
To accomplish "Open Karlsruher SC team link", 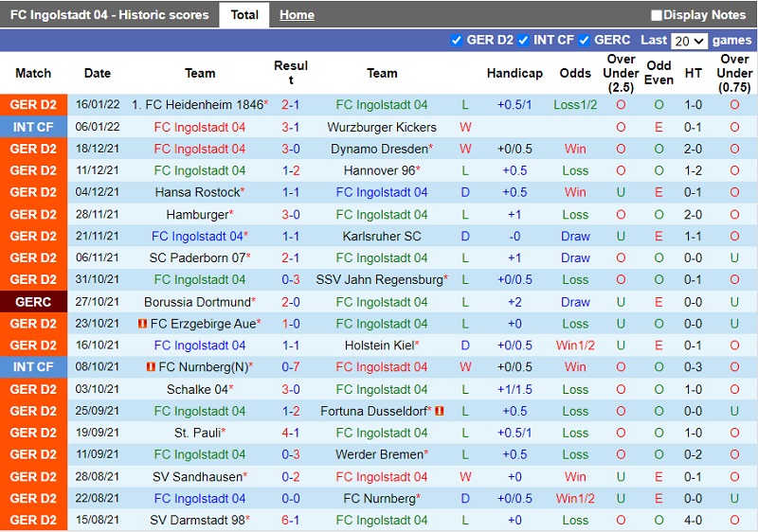I will 382,236.
